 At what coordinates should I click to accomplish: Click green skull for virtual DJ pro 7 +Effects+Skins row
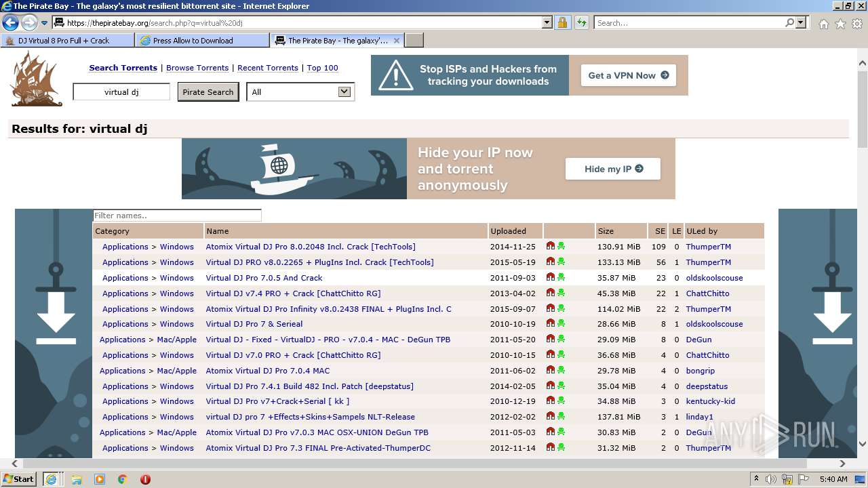tap(561, 416)
